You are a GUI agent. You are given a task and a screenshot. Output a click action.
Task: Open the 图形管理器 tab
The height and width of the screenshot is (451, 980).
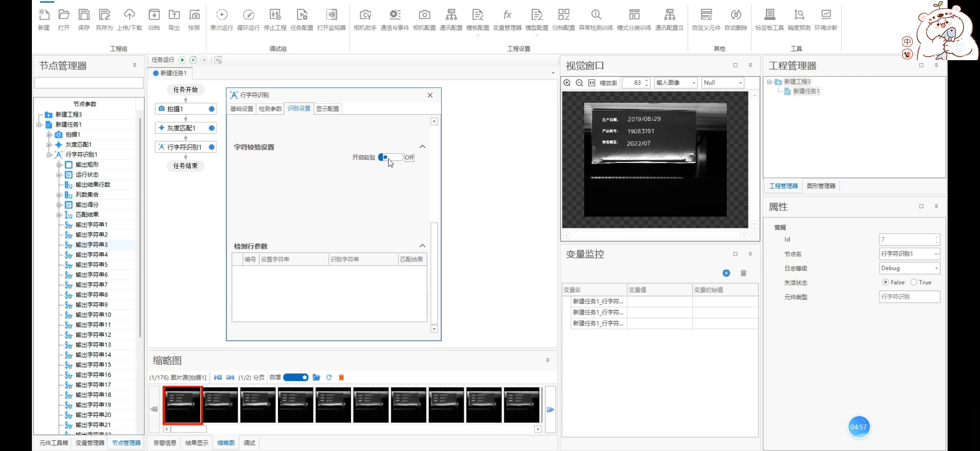click(x=821, y=186)
